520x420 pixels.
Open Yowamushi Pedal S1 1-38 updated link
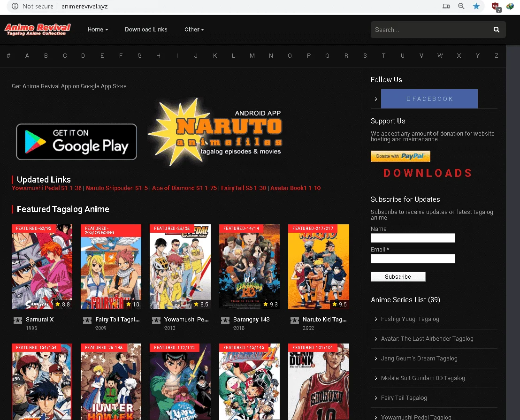click(x=47, y=188)
